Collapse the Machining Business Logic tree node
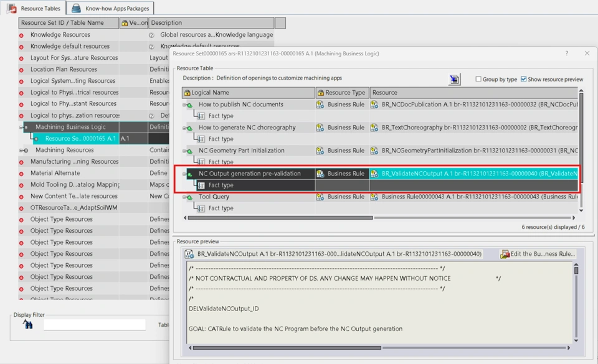The width and height of the screenshot is (598, 364). (23, 128)
